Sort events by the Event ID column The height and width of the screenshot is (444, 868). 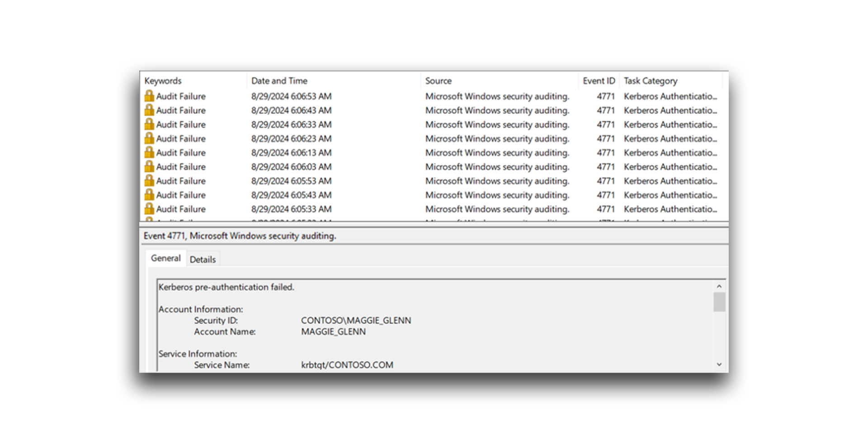click(x=599, y=80)
